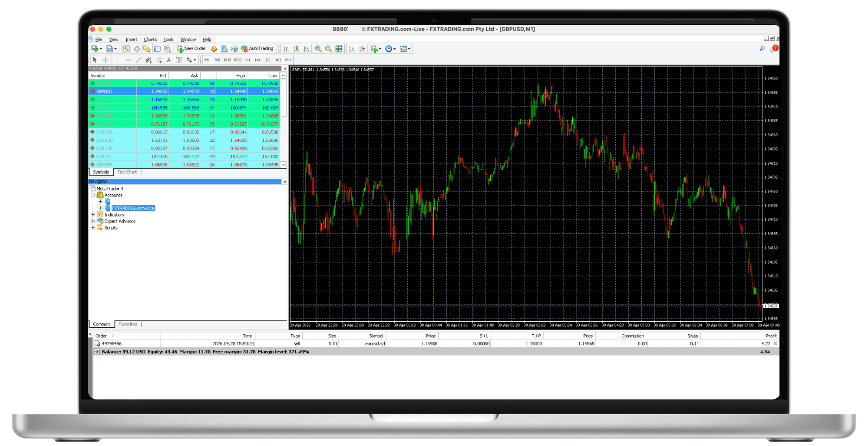Switch chart to D1 timeframe
Viewport: 868px width, 446px height.
pos(268,60)
